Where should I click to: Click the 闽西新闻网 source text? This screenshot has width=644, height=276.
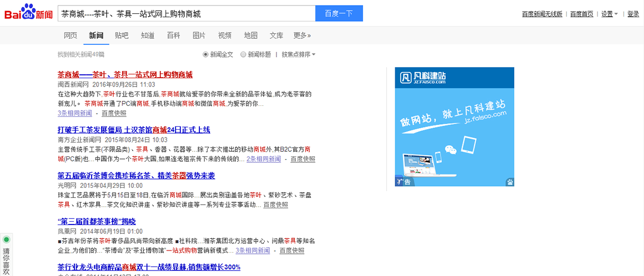[73, 84]
